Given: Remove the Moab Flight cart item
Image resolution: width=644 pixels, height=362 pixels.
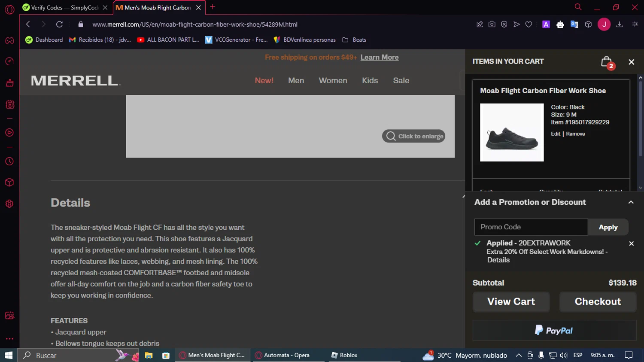Looking at the screenshot, I should pyautogui.click(x=575, y=134).
